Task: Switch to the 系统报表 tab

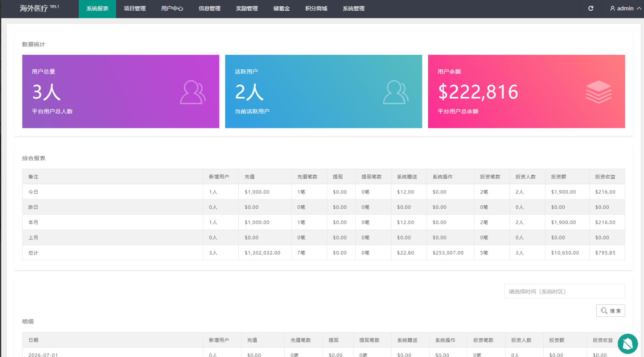Action: (x=97, y=9)
